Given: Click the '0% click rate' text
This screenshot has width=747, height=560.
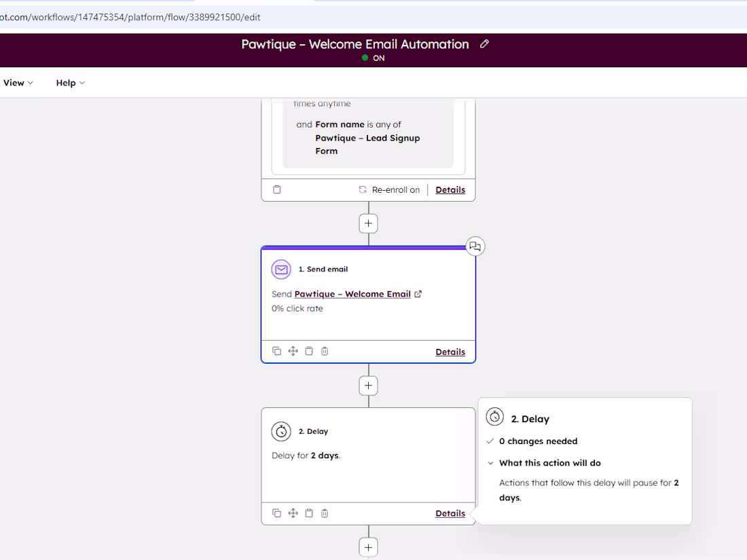Looking at the screenshot, I should click(297, 309).
